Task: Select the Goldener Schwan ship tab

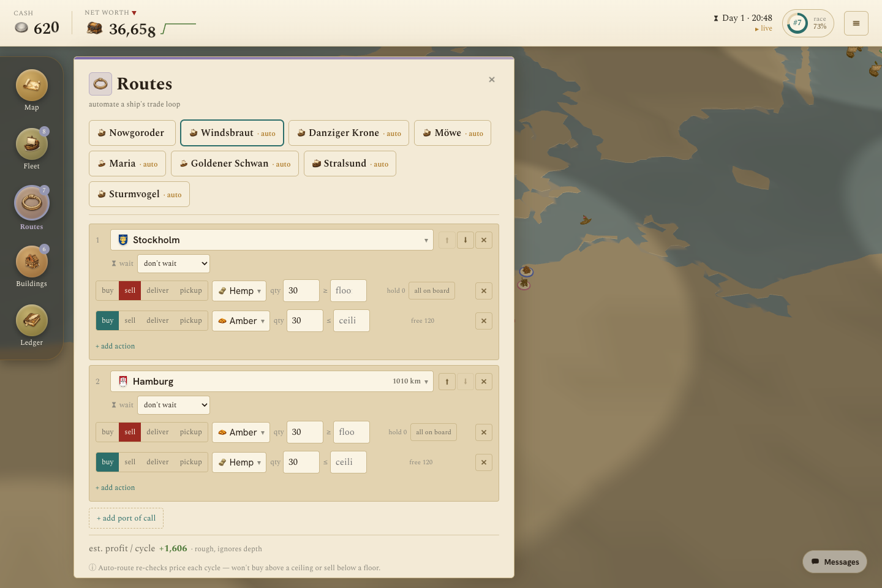Action: (x=235, y=164)
